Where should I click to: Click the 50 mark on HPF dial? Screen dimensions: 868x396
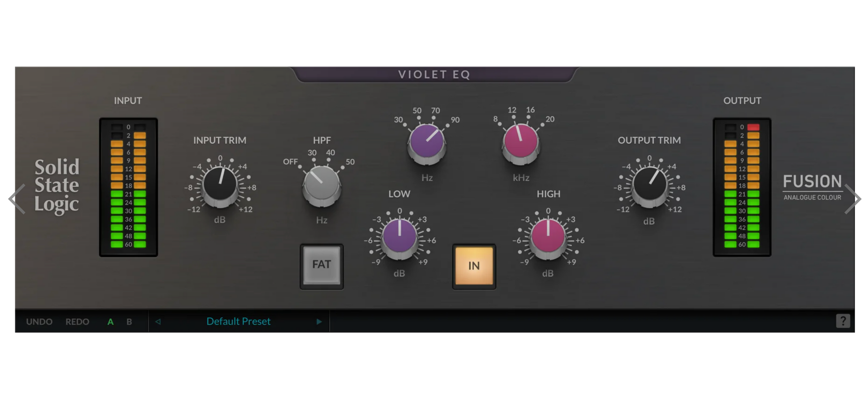(x=350, y=162)
